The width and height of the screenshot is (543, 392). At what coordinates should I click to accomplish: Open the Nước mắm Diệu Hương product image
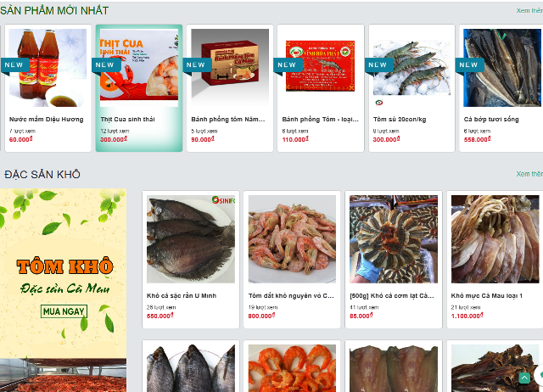pyautogui.click(x=48, y=68)
